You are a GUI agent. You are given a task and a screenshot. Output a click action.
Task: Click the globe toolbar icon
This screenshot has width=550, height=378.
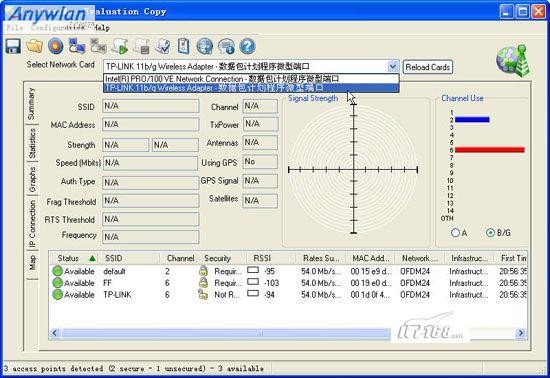point(205,46)
